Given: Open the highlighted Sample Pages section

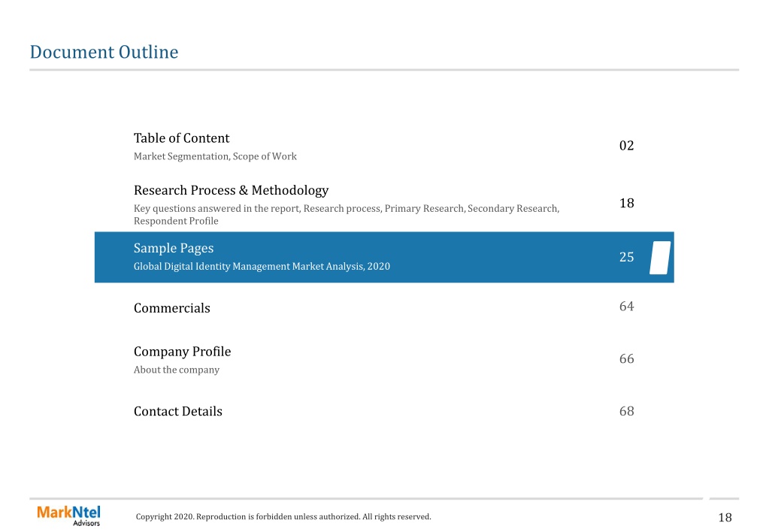Looking at the screenshot, I should tap(384, 257).
